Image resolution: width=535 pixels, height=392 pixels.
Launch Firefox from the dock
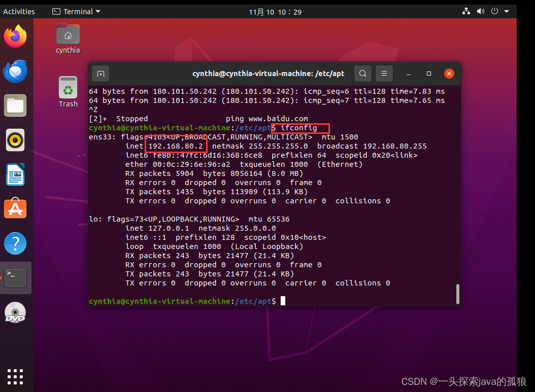pyautogui.click(x=15, y=37)
